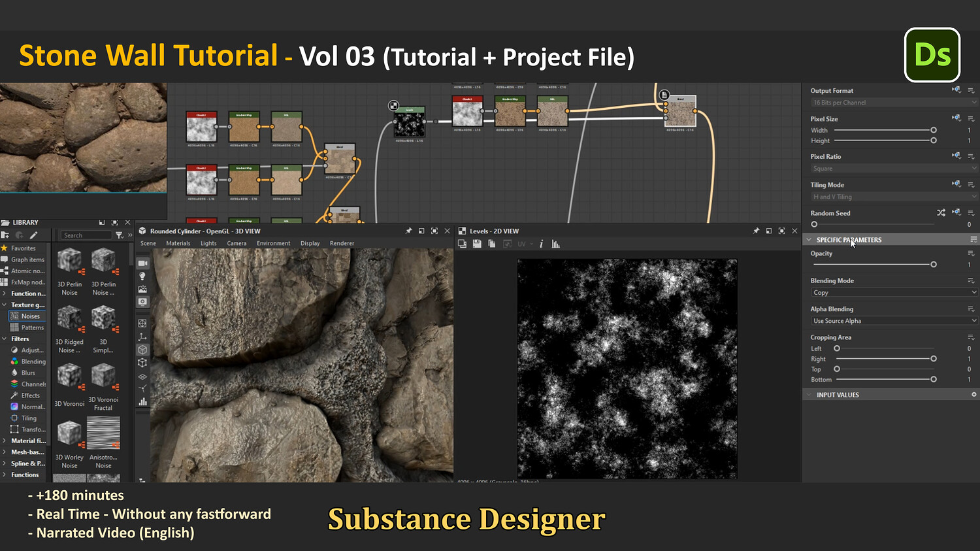Screen dimensions: 980x551
Task: Open Specific Parameters section menu icon
Action: click(x=973, y=240)
